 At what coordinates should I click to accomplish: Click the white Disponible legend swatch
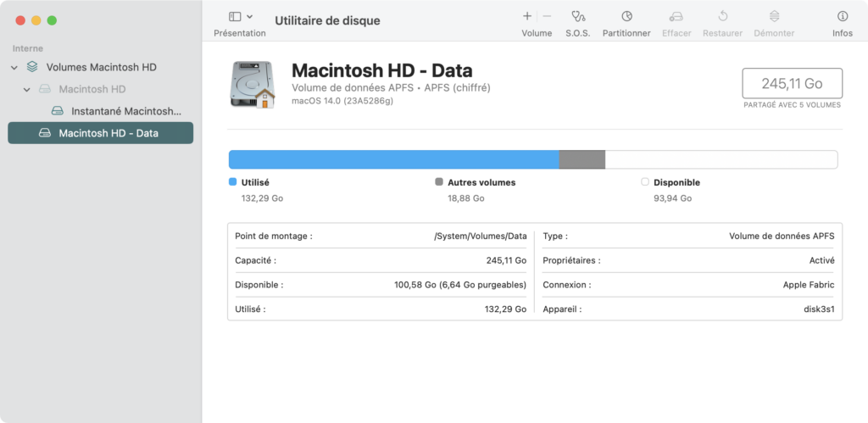tap(645, 181)
